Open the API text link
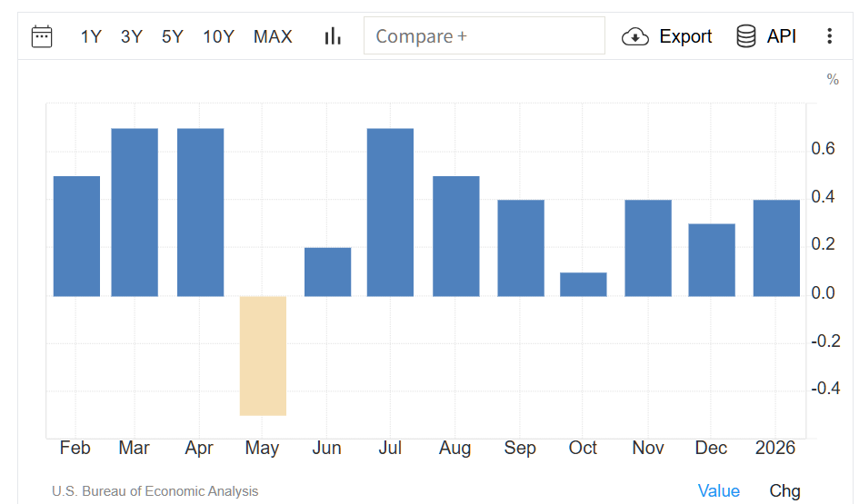Screen dimensions: 859x504 pos(782,36)
